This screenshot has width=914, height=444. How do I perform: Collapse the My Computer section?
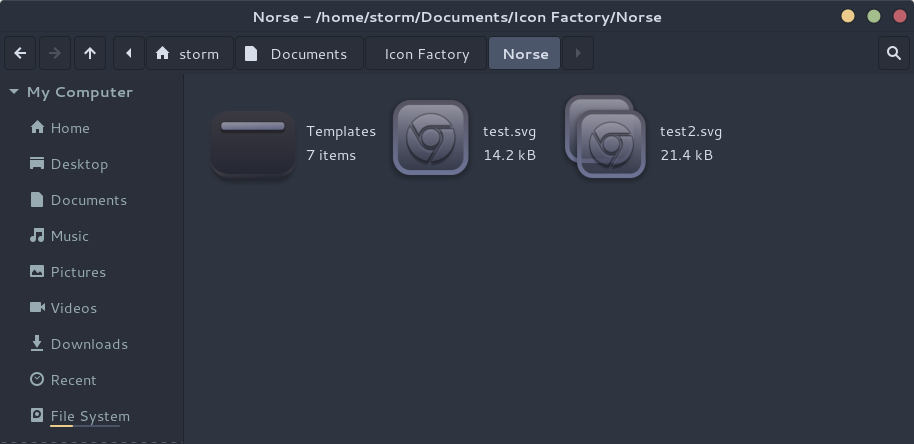tap(15, 92)
